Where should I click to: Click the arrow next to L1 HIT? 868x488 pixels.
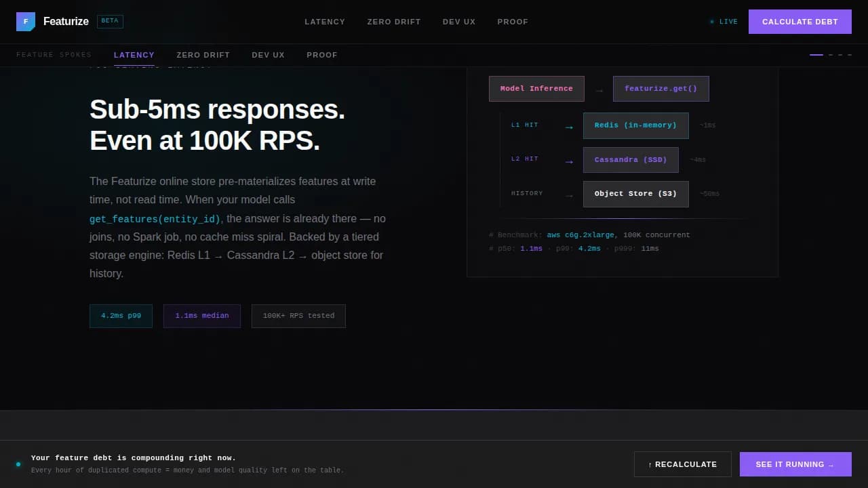click(569, 127)
